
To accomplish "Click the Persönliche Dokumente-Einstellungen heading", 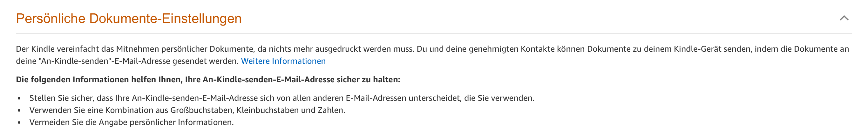I will (x=129, y=18).
